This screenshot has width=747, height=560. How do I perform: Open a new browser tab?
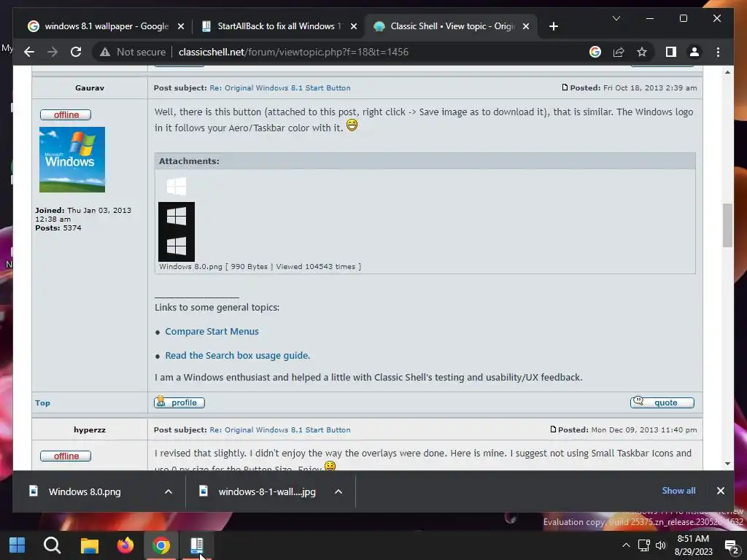pos(553,27)
